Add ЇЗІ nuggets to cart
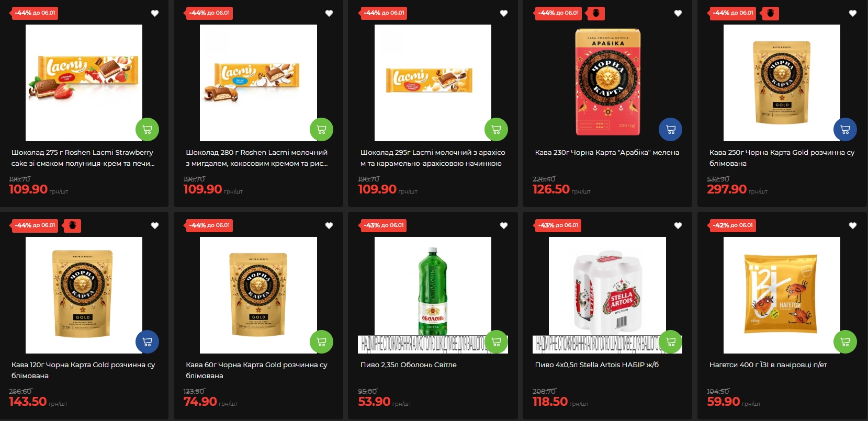The width and height of the screenshot is (868, 421). click(845, 342)
